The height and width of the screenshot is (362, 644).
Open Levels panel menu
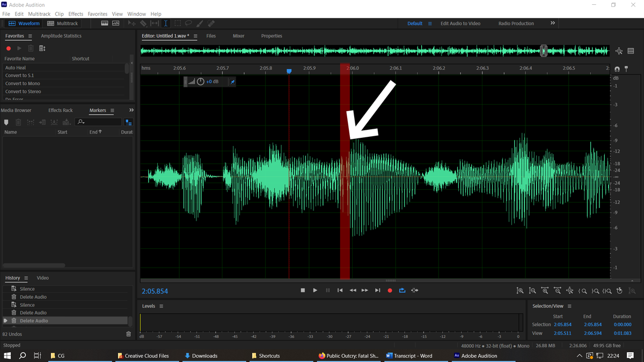tap(161, 306)
